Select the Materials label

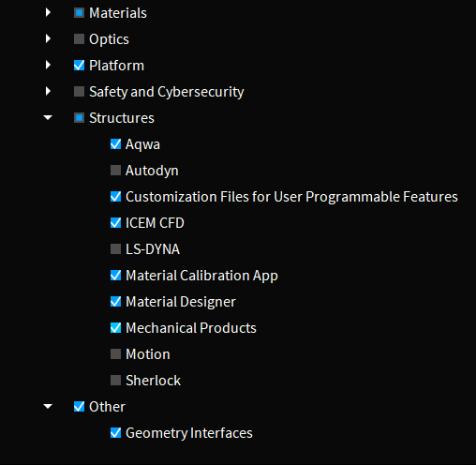(x=118, y=13)
